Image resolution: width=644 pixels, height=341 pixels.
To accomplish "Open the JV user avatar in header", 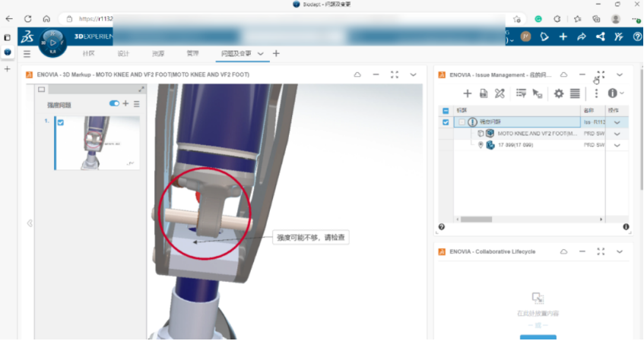I will [x=525, y=36].
